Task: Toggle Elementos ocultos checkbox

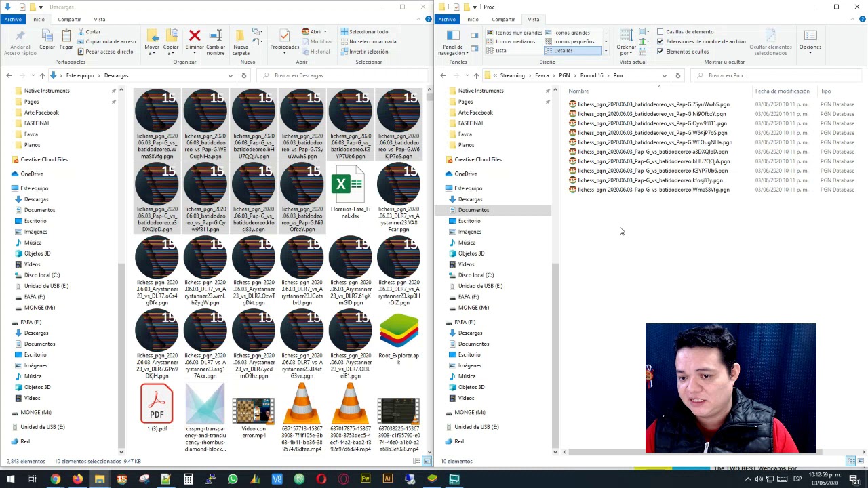Action: 660,52
